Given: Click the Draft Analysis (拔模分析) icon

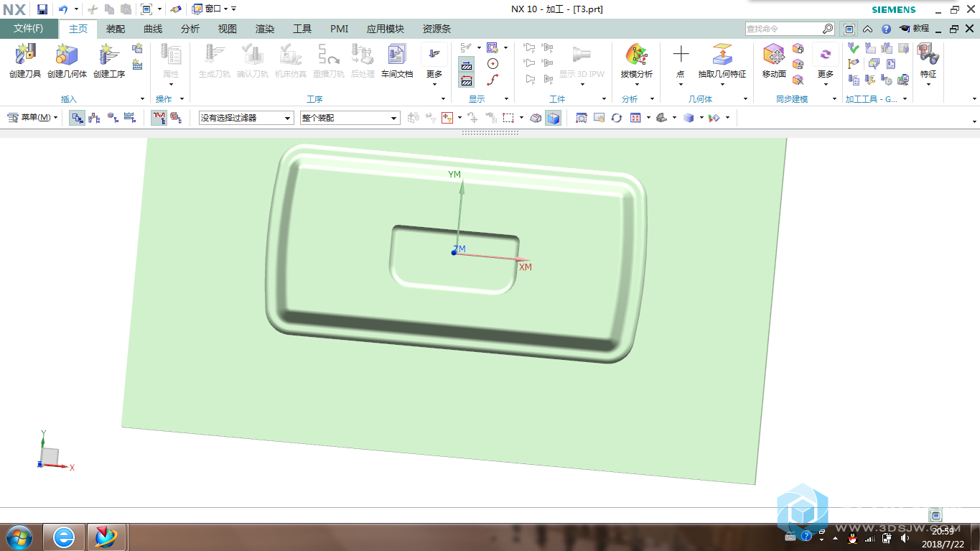Looking at the screenshot, I should click(636, 55).
